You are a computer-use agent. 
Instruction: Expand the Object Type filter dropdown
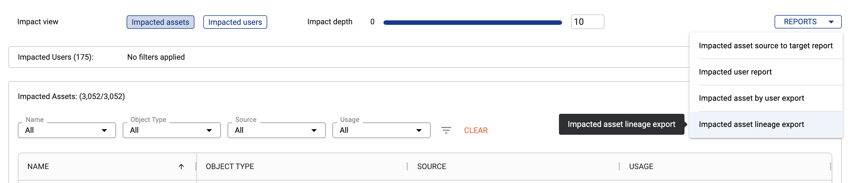click(172, 131)
